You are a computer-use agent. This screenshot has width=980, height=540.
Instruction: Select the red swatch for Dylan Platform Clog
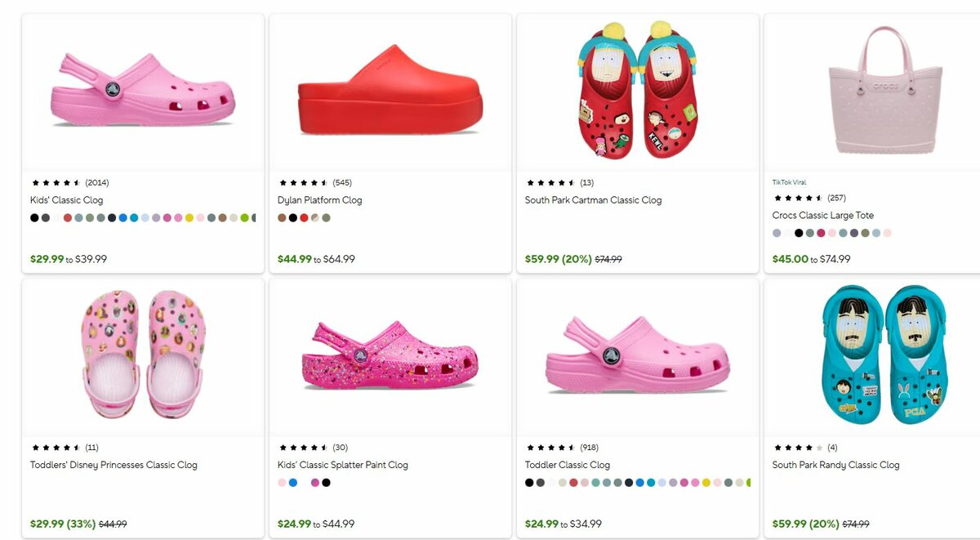pos(304,218)
